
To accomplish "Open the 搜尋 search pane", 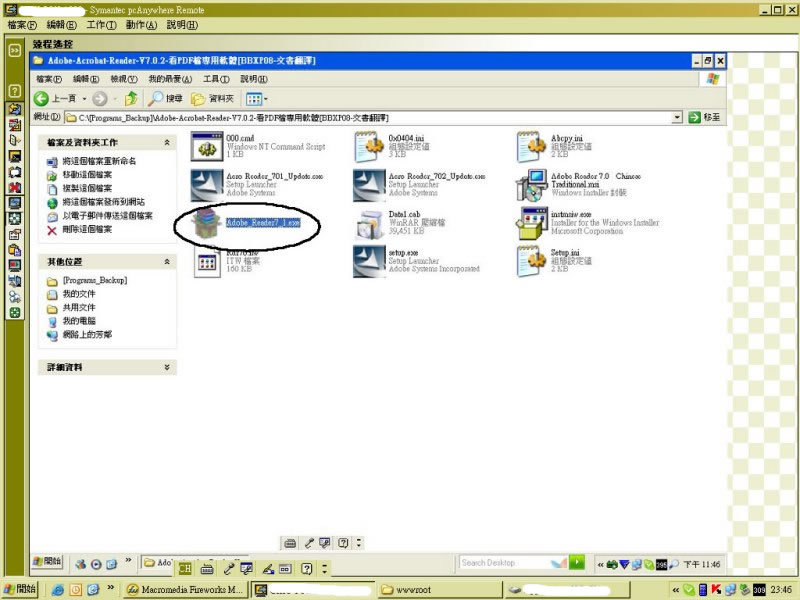I will pyautogui.click(x=165, y=98).
